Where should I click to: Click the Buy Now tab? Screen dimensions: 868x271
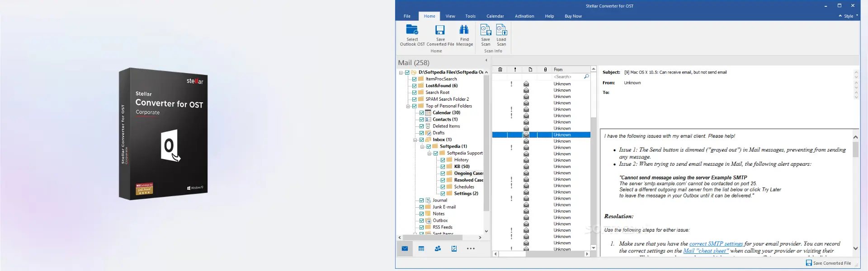[x=573, y=16]
